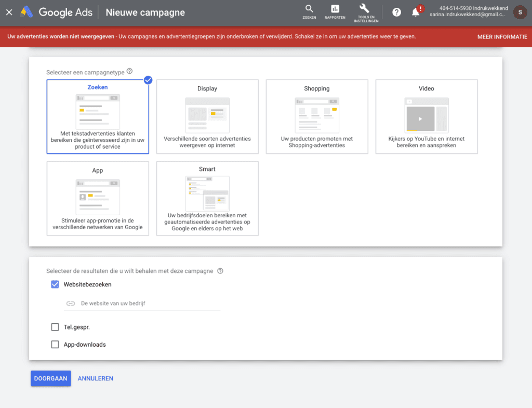Image resolution: width=532 pixels, height=408 pixels.
Task: Select the Display campaign type card
Action: point(207,116)
